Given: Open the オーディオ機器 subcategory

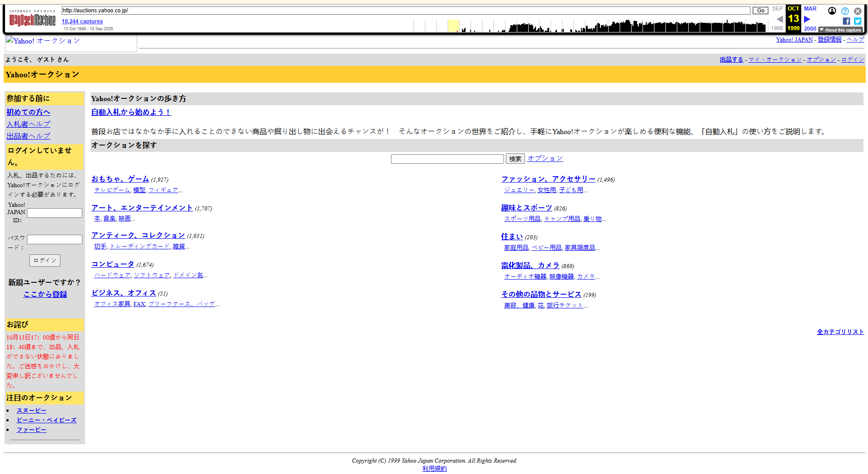Looking at the screenshot, I should (525, 276).
